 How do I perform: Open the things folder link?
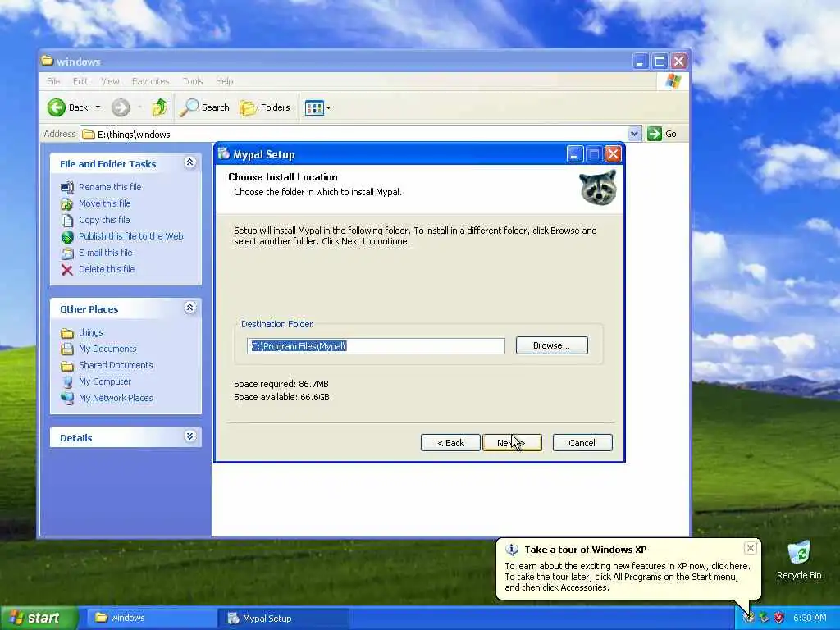[90, 332]
